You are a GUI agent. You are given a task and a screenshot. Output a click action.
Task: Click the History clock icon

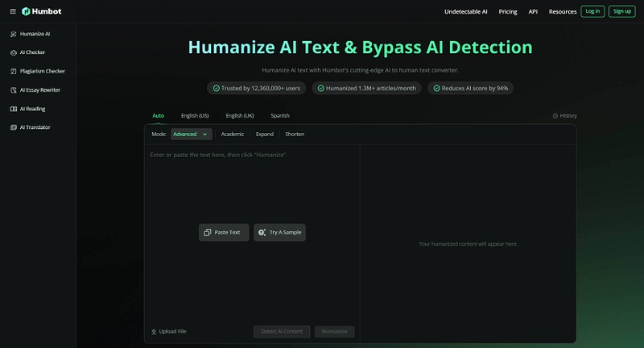[x=555, y=116]
